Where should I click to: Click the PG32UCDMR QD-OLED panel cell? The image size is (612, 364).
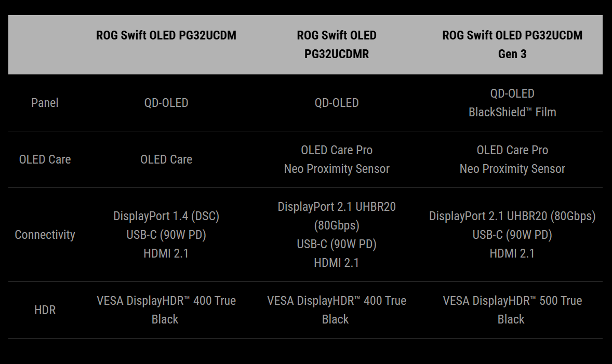coord(337,103)
